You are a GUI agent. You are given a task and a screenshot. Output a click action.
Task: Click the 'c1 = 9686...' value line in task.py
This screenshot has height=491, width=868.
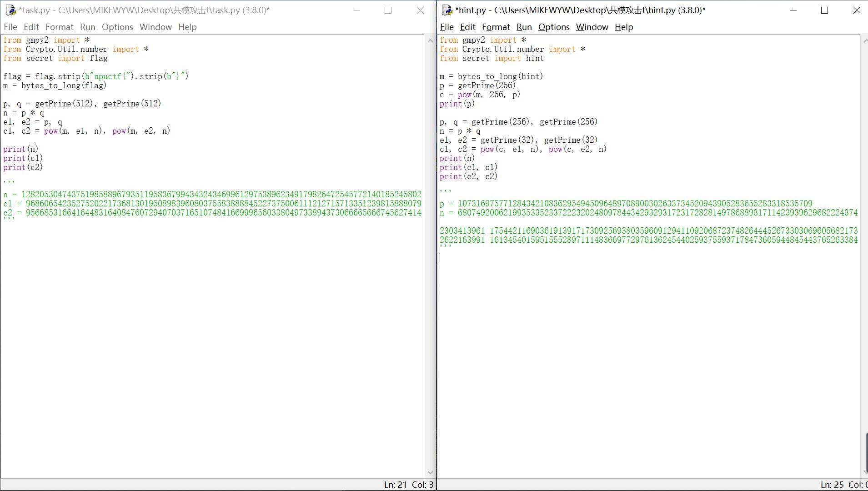(212, 204)
